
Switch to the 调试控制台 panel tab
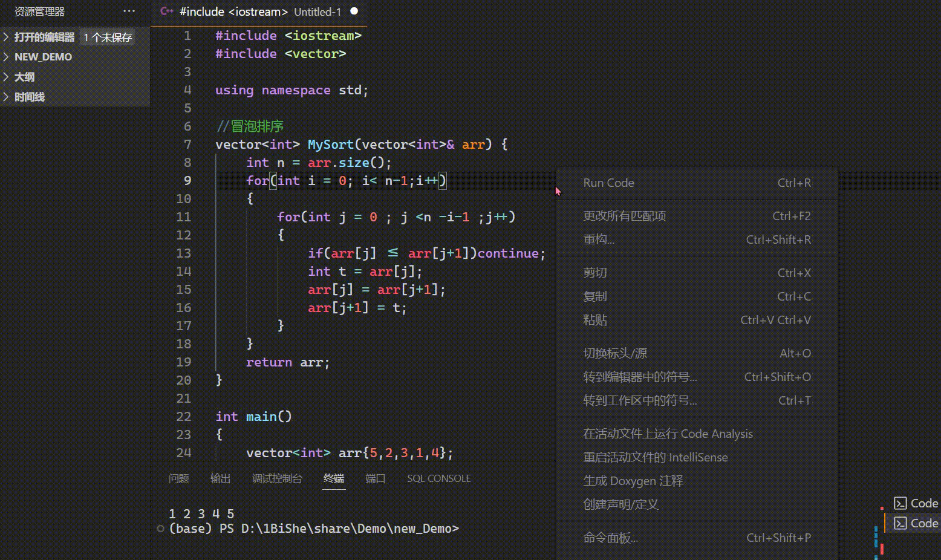[x=277, y=478]
